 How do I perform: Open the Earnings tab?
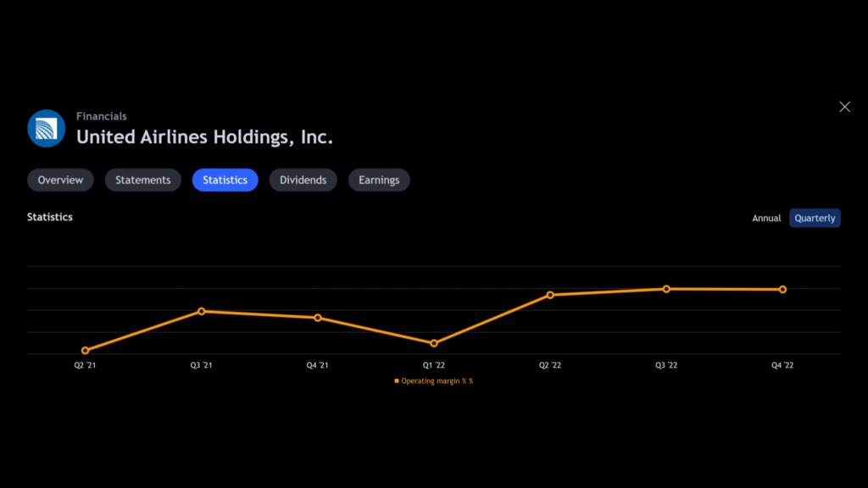pos(379,180)
